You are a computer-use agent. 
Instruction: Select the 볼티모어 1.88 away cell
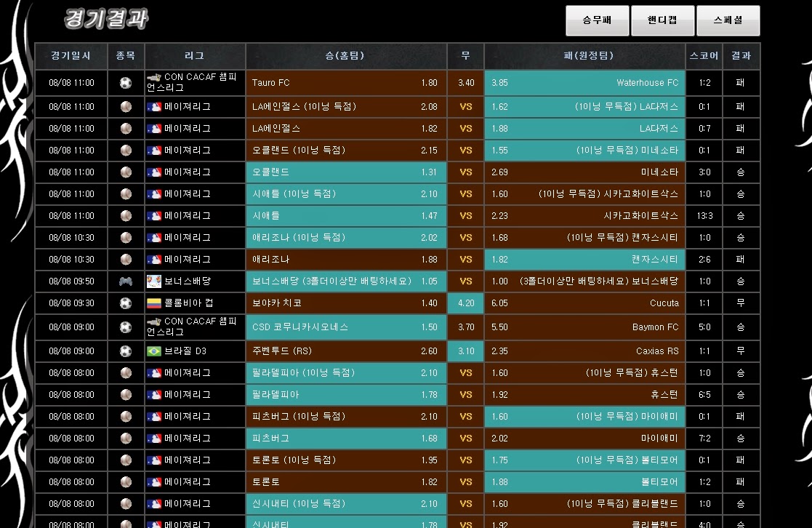[584, 482]
